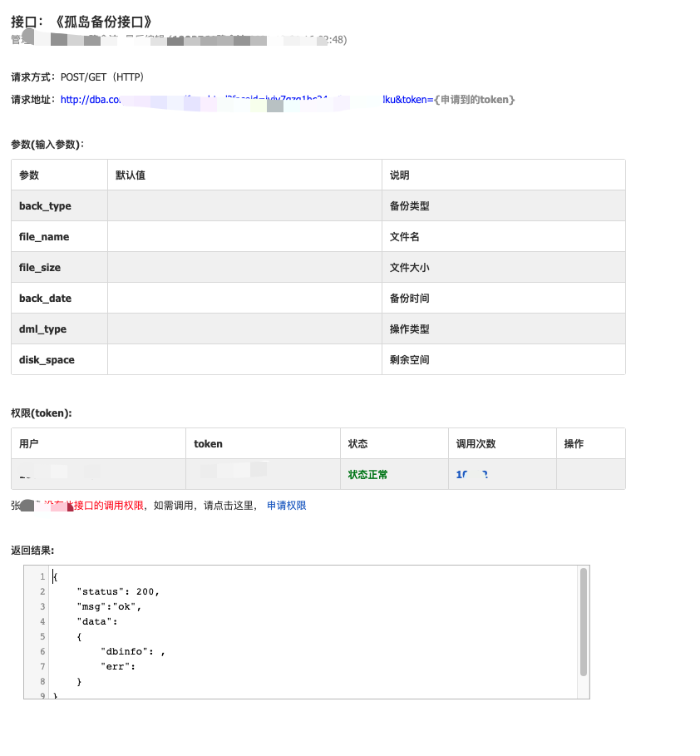This screenshot has width=700, height=756.
Task: Click the 参数 column header
Action: [29, 175]
